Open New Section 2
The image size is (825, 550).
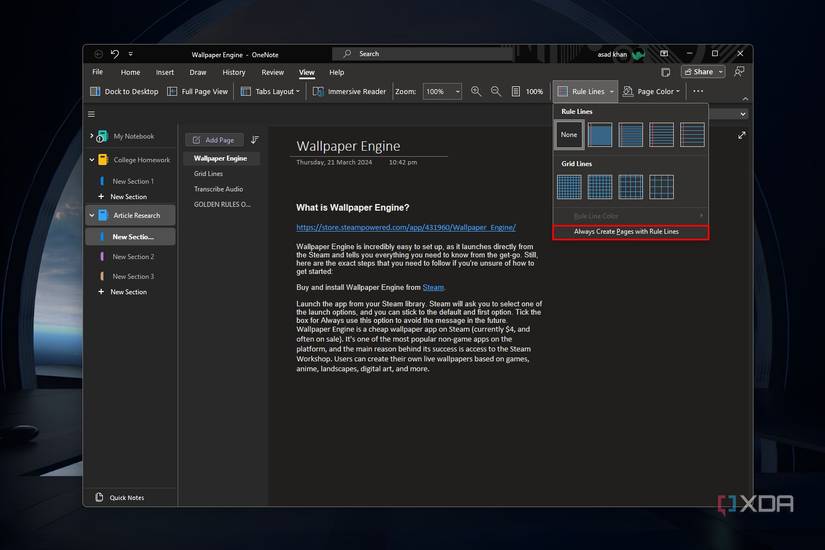(x=133, y=257)
